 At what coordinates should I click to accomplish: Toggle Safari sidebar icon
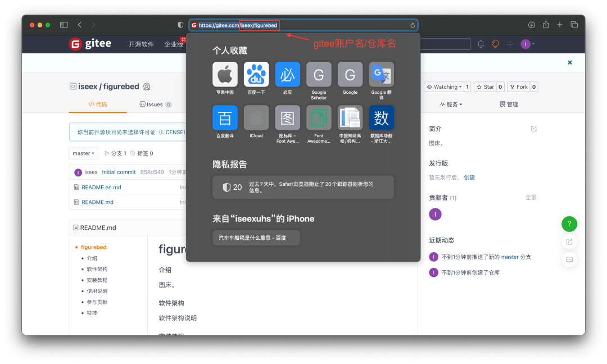64,25
